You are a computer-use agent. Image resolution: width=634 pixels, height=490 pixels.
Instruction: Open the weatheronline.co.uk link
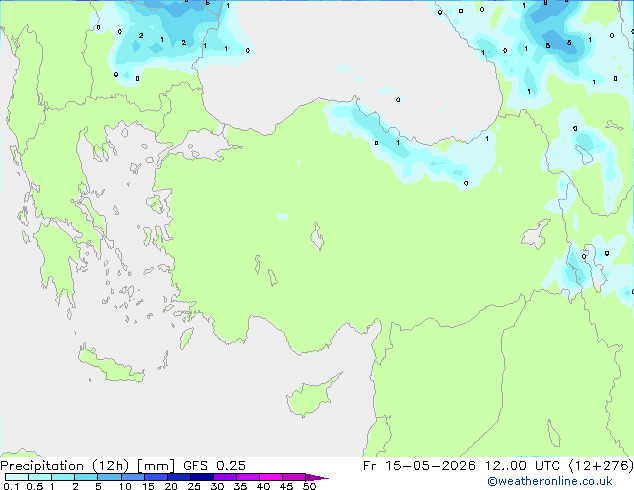tap(549, 481)
